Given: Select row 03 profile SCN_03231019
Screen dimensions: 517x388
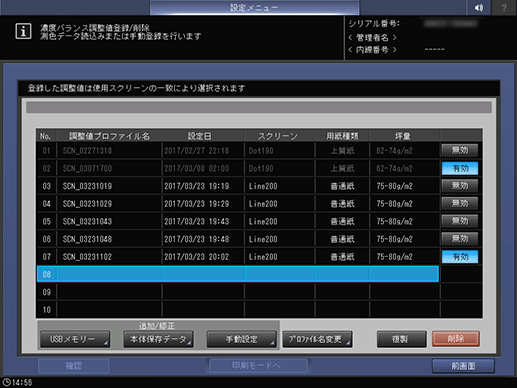Looking at the screenshot, I should tap(237, 186).
